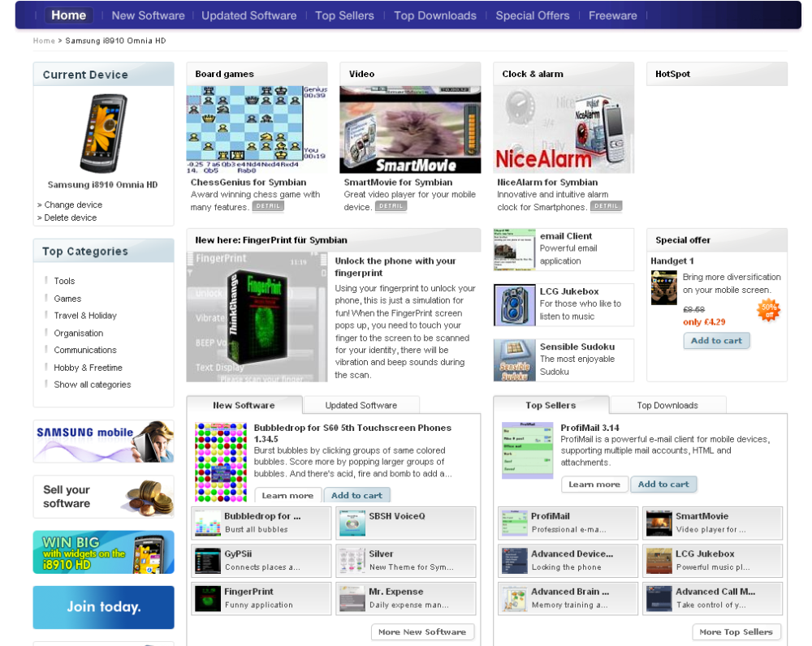Click More Top Sellers button
This screenshot has width=812, height=646.
[x=736, y=632]
